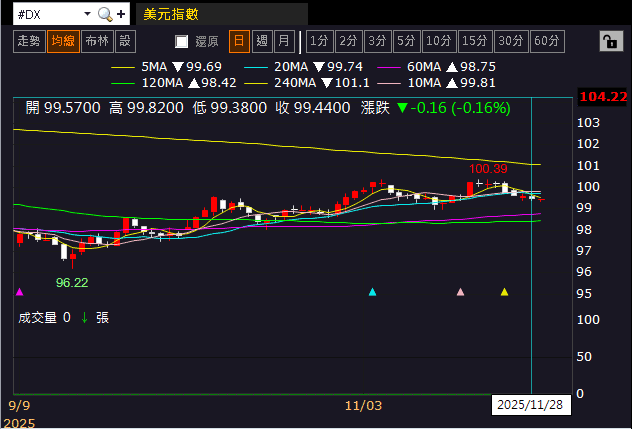This screenshot has height=429, width=632.
Task: Click the 成交量 volume label
Action: pos(37,318)
